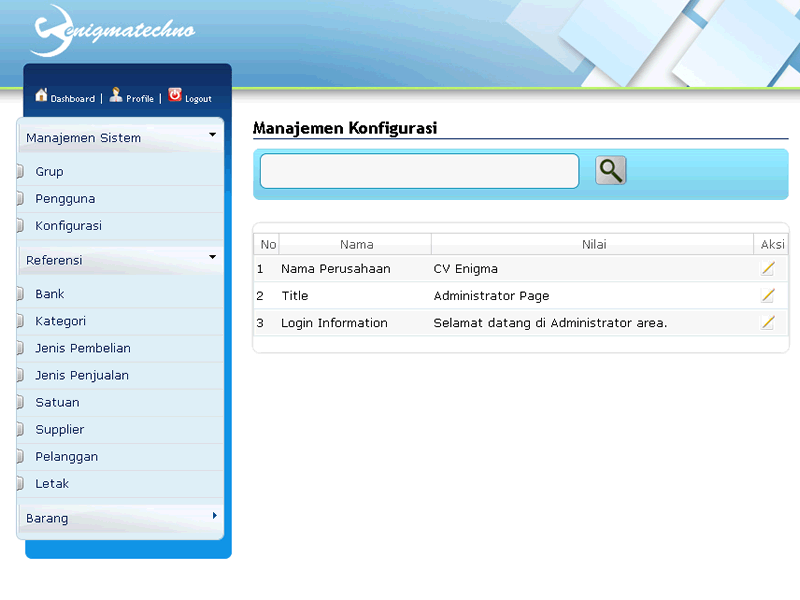Click the Dashboard house icon
The width and height of the screenshot is (800, 600).
pyautogui.click(x=41, y=95)
